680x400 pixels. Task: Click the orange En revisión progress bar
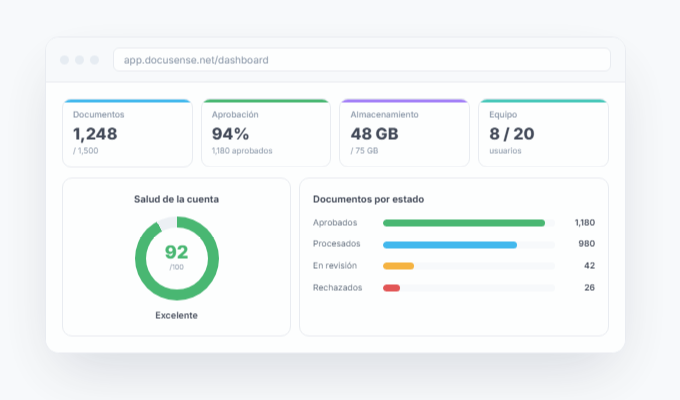click(x=399, y=266)
